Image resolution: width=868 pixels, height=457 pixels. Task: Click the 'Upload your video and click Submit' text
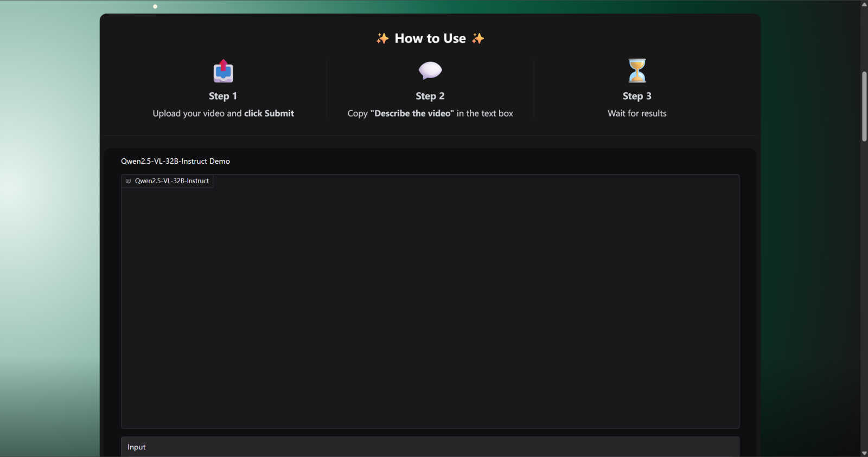pos(223,113)
